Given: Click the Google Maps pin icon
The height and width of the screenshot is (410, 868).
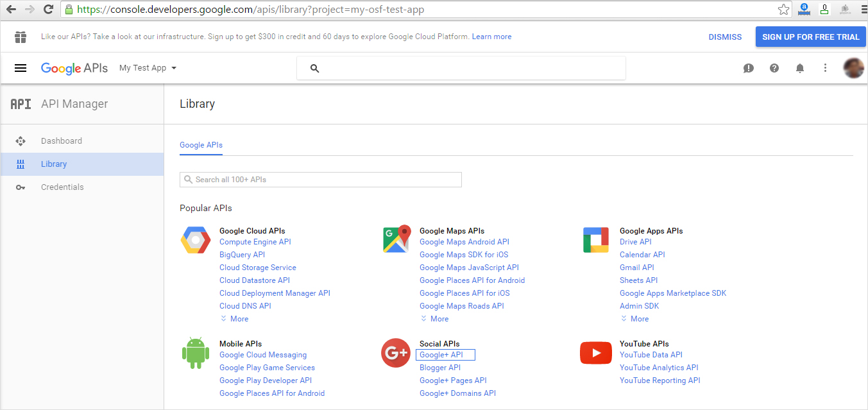Looking at the screenshot, I should pyautogui.click(x=396, y=239).
